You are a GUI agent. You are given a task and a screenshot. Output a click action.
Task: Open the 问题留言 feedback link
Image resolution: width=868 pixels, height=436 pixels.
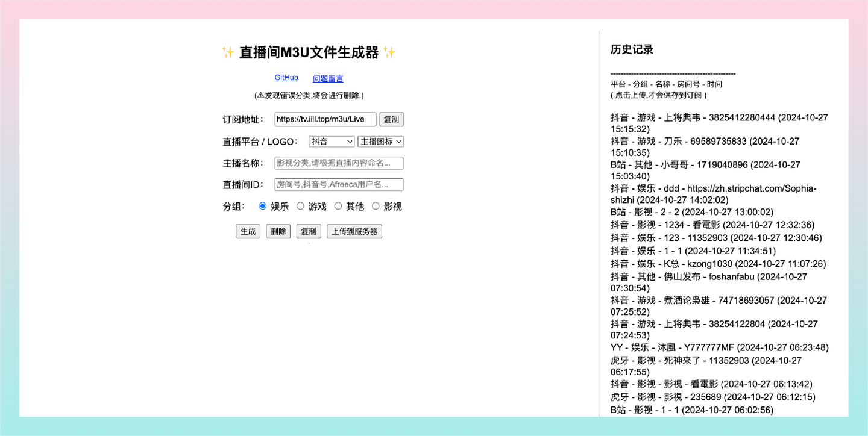[327, 78]
